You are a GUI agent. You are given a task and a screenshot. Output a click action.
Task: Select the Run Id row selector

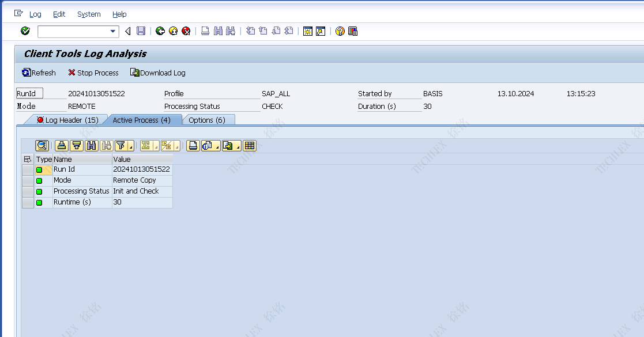[28, 169]
